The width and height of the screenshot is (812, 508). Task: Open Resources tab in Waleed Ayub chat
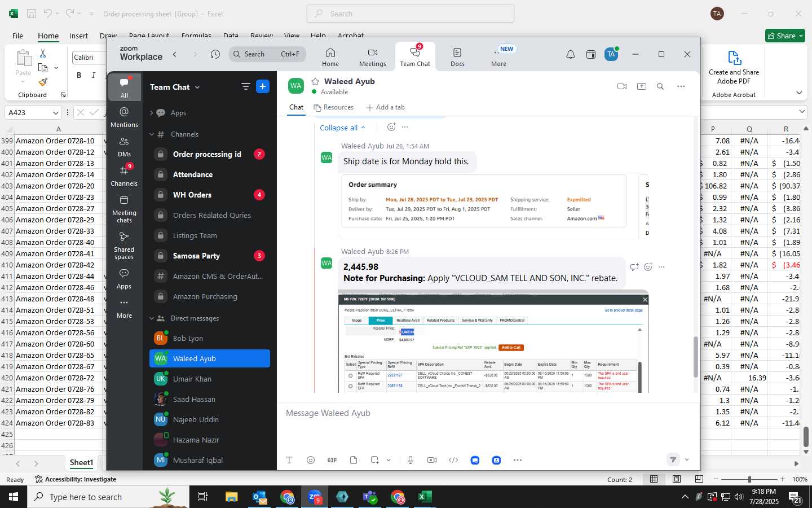pos(334,107)
